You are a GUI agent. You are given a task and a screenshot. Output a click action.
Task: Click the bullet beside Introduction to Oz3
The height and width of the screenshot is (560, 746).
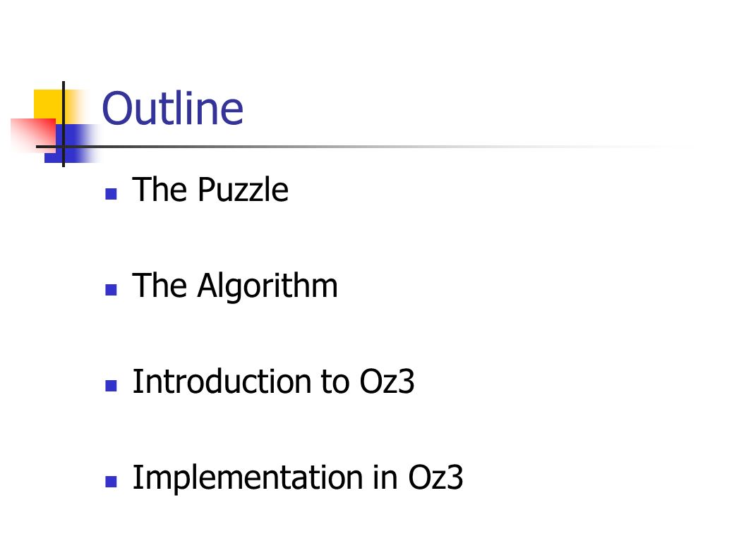[x=111, y=386]
